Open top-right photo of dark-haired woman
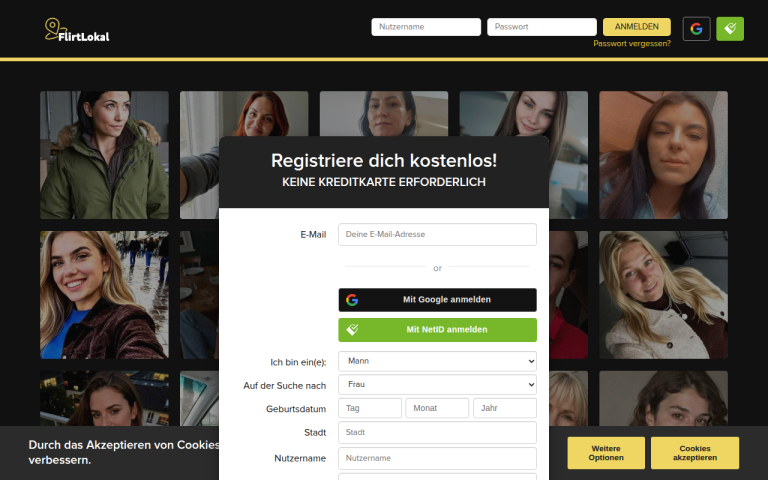768x480 pixels. coord(663,155)
